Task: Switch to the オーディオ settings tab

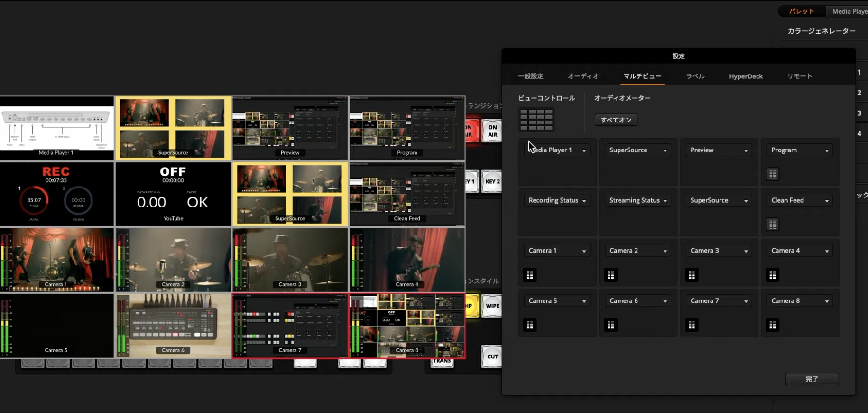Action: click(x=583, y=76)
